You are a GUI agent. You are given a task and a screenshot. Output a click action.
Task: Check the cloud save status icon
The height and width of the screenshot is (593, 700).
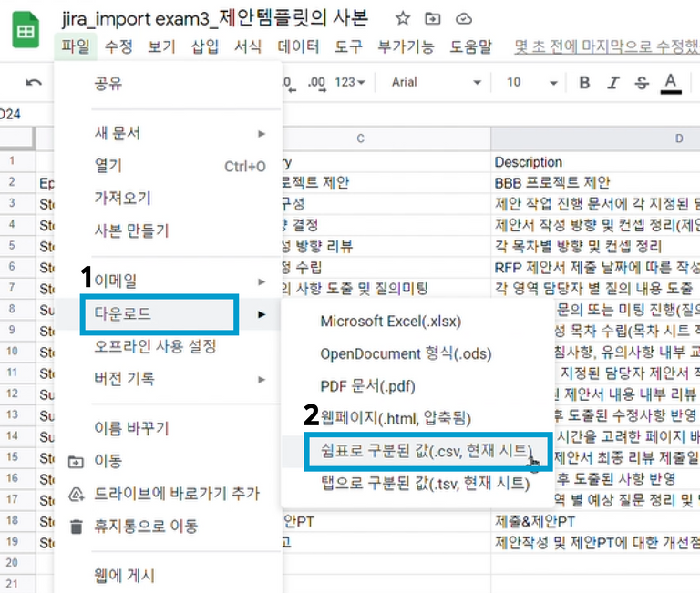click(463, 19)
